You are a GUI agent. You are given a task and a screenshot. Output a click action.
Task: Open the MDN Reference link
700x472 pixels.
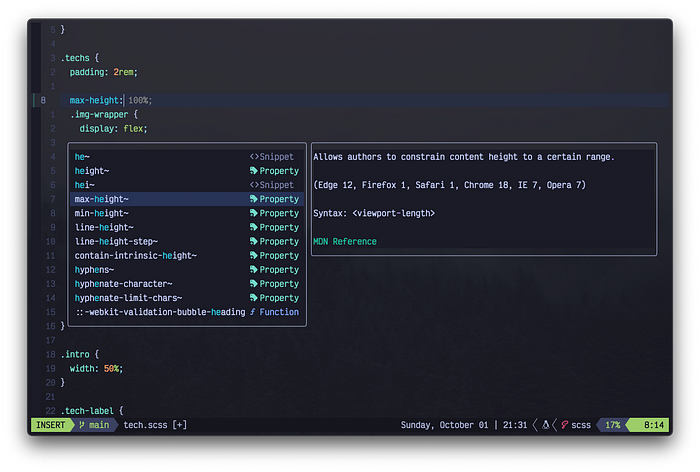345,241
